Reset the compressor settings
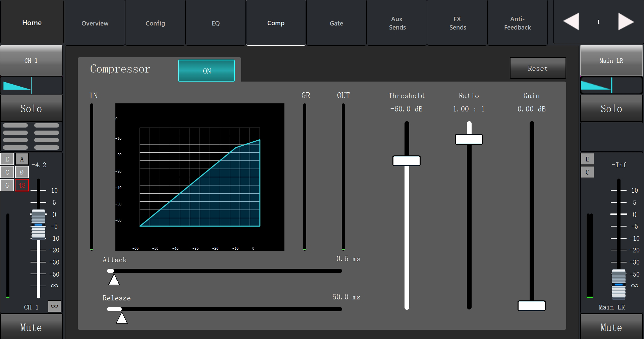Viewport: 644px width, 339px height. coord(538,68)
